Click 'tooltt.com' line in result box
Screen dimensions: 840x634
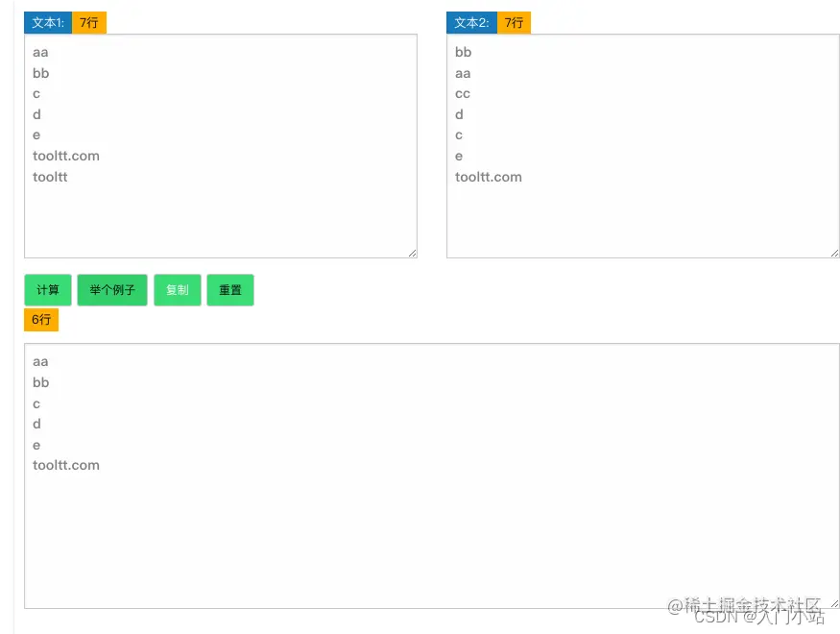[66, 465]
